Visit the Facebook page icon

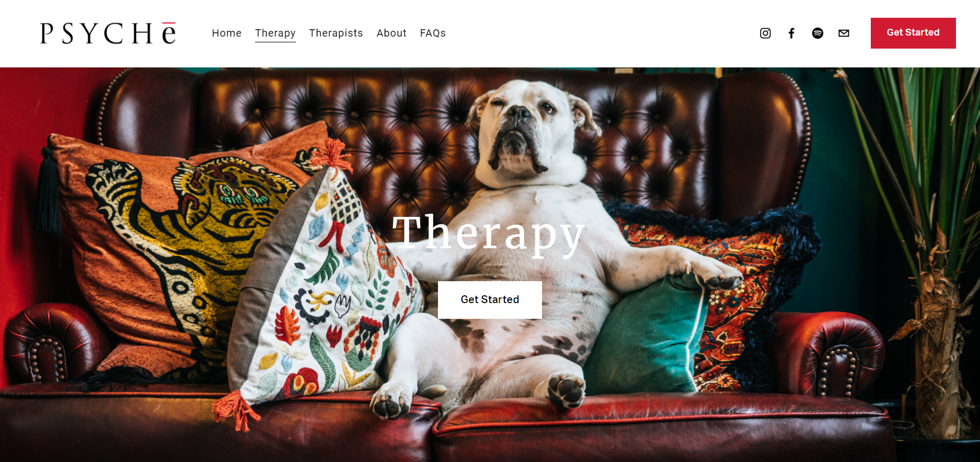(791, 33)
